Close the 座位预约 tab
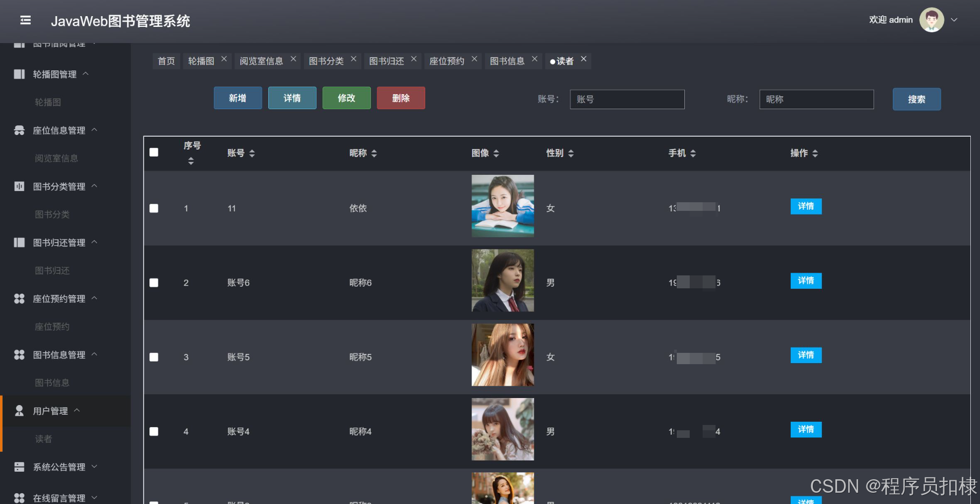 tap(475, 59)
